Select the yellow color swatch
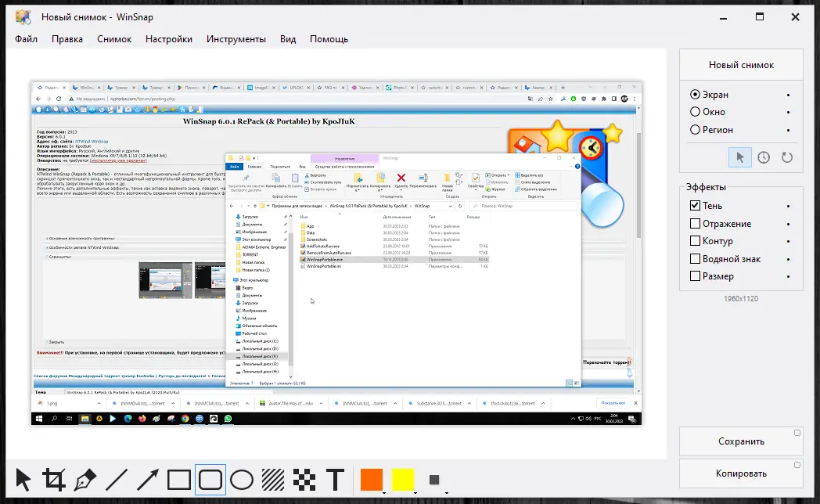The width and height of the screenshot is (820, 504). click(404, 480)
